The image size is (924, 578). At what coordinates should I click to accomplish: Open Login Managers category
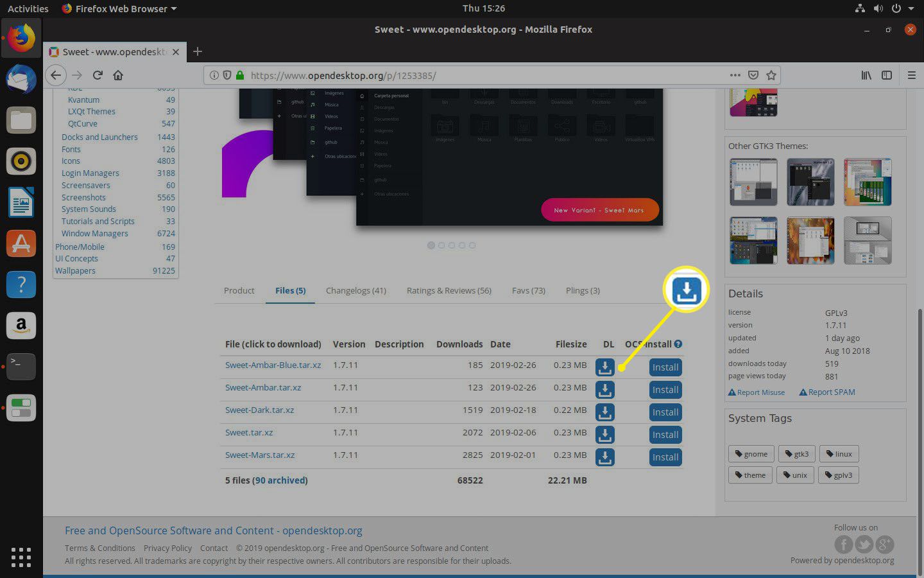coord(90,173)
